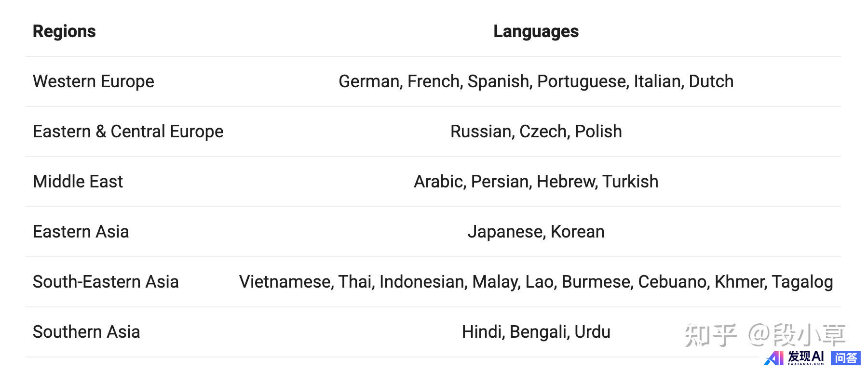Click the Zhihu watermark logo text
The image size is (868, 370).
[x=711, y=335]
